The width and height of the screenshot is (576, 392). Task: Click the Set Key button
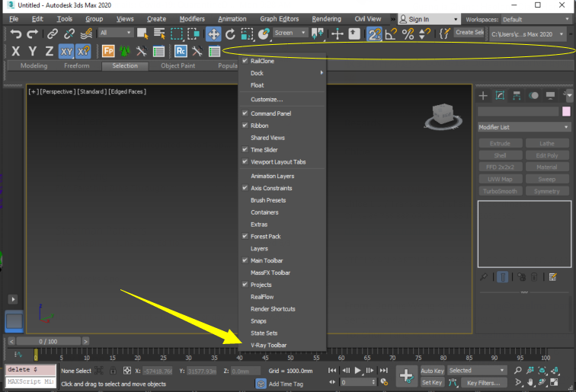(432, 382)
